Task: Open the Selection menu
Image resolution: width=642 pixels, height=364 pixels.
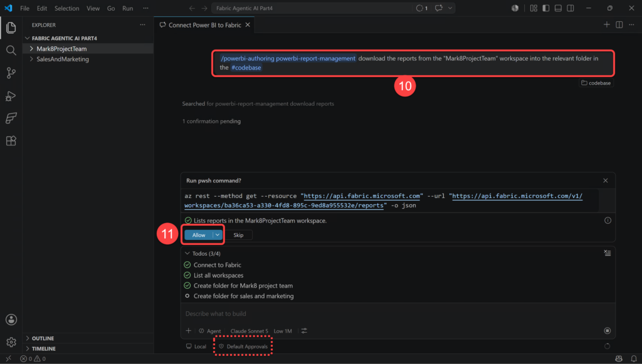Action: pyautogui.click(x=66, y=8)
